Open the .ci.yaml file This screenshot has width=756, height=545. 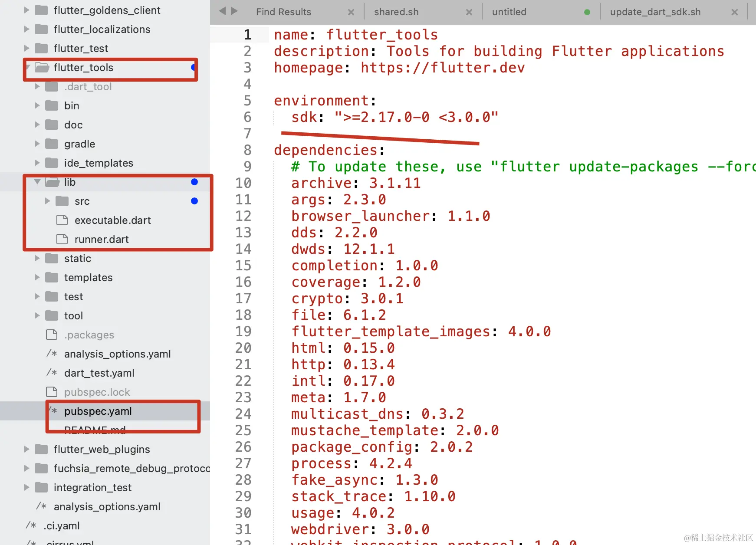pyautogui.click(x=62, y=525)
